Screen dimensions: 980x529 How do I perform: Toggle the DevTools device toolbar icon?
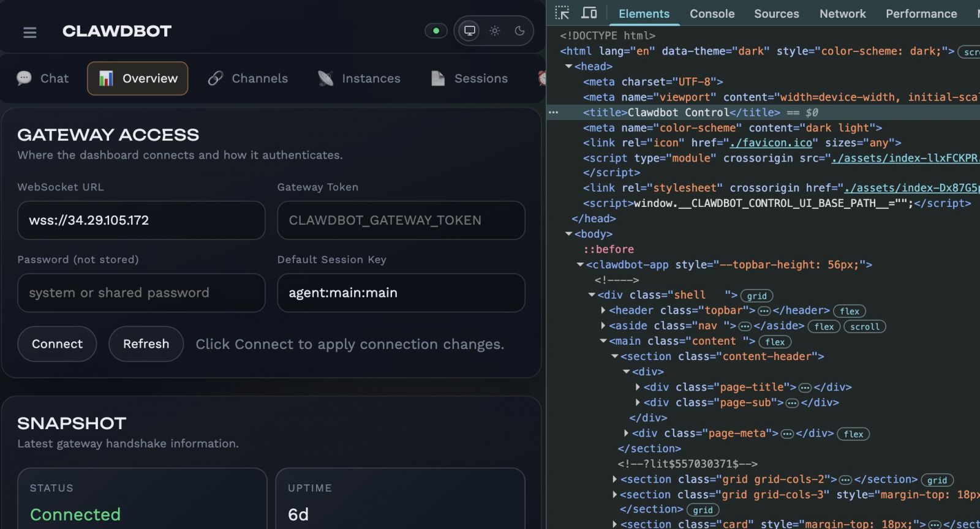[x=589, y=13]
